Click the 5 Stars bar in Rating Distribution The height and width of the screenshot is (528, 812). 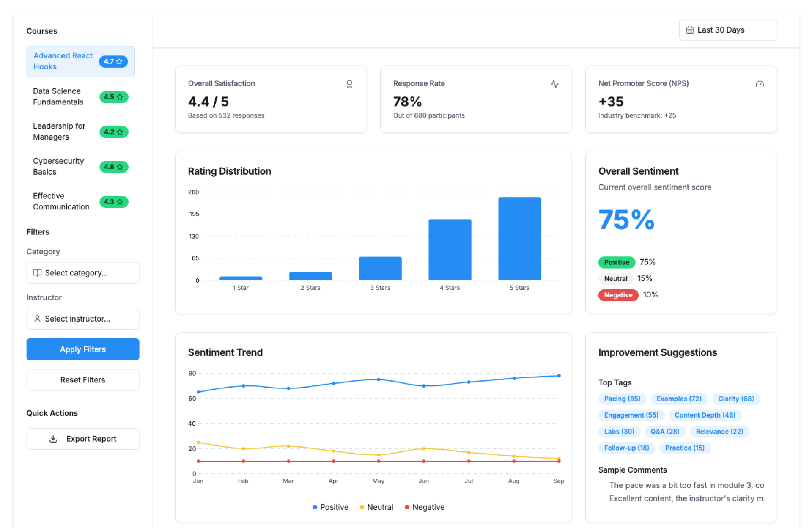click(x=519, y=239)
